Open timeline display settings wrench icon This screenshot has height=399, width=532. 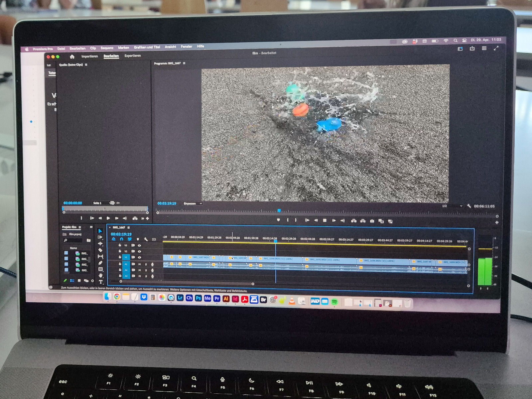(x=146, y=239)
